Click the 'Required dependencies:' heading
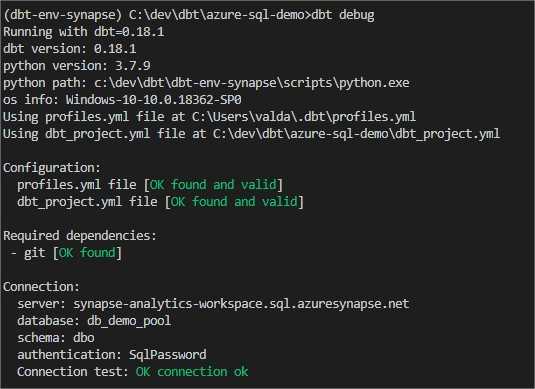The height and width of the screenshot is (389, 535). [80, 236]
